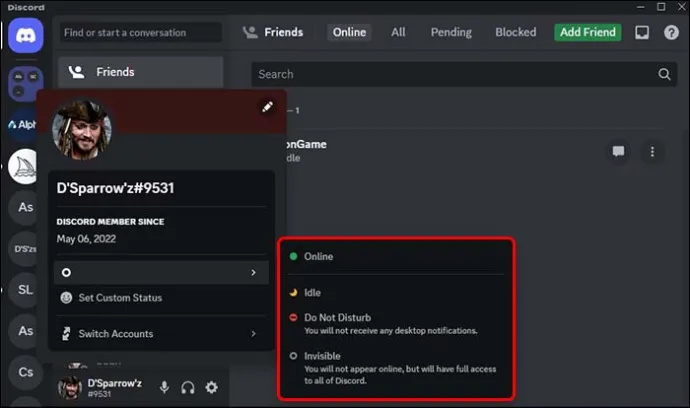Click the Friends icon in header
Screen dimensions: 690x408
pos(250,32)
